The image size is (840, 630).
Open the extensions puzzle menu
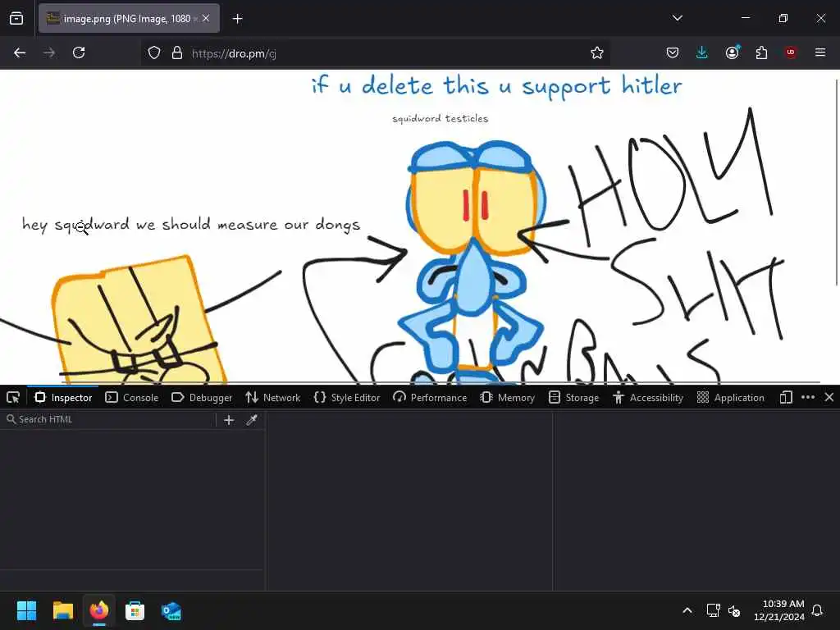tap(761, 52)
